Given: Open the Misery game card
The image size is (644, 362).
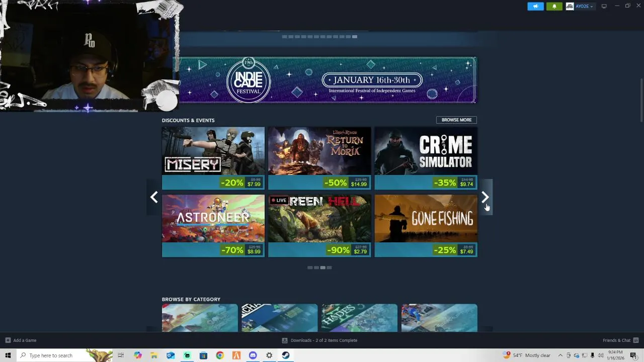Looking at the screenshot, I should coord(213,158).
